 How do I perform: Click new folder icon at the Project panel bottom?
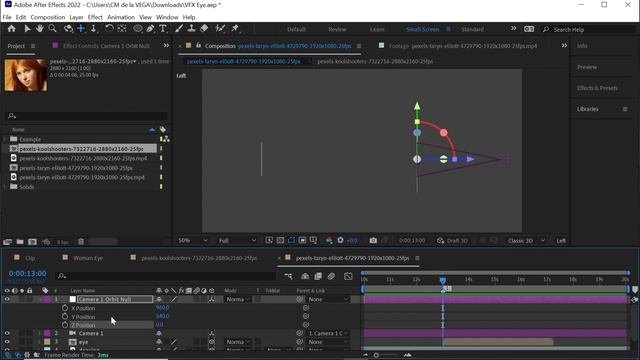tap(20, 242)
